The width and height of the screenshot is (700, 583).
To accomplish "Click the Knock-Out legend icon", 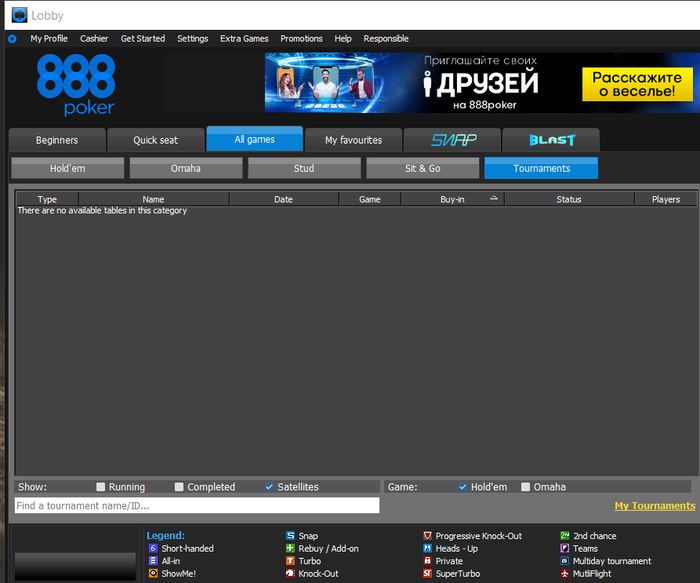I will point(290,573).
